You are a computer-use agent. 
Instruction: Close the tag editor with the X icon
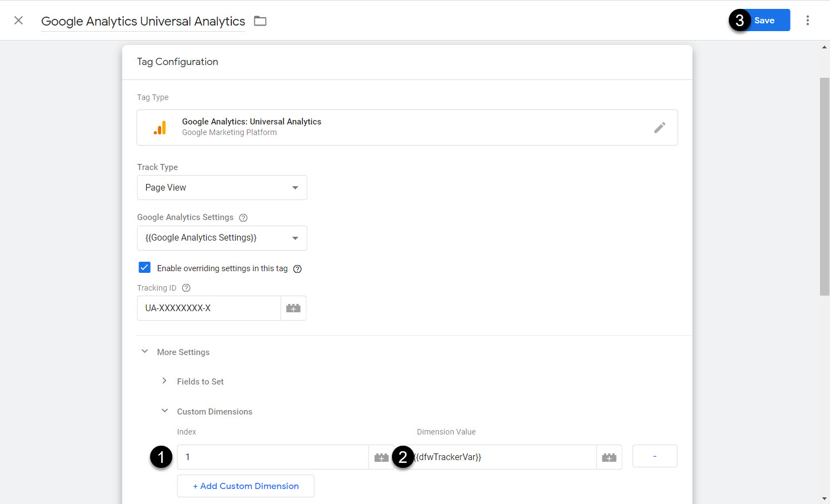tap(18, 21)
